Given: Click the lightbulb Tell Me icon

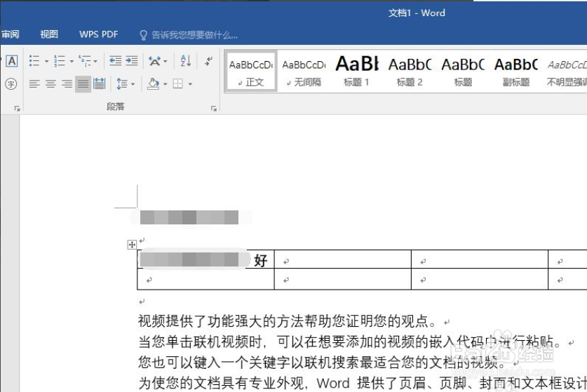Looking at the screenshot, I should (143, 35).
